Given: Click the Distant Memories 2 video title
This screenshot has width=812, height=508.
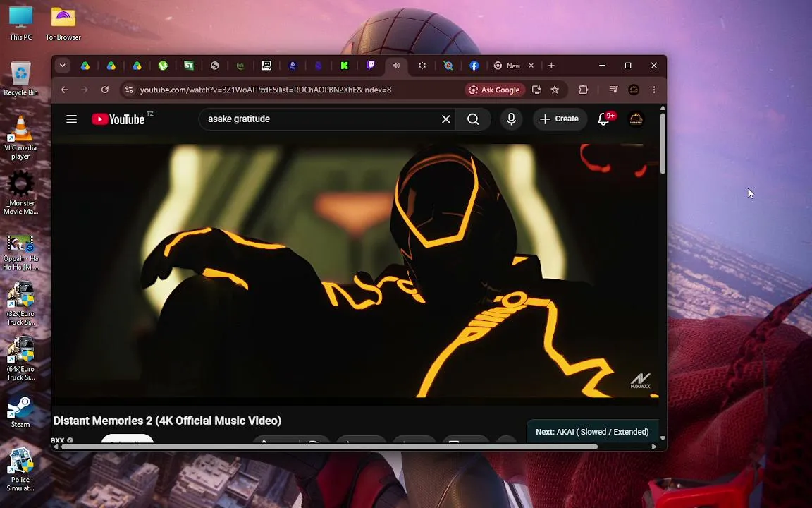Looking at the screenshot, I should tap(167, 421).
